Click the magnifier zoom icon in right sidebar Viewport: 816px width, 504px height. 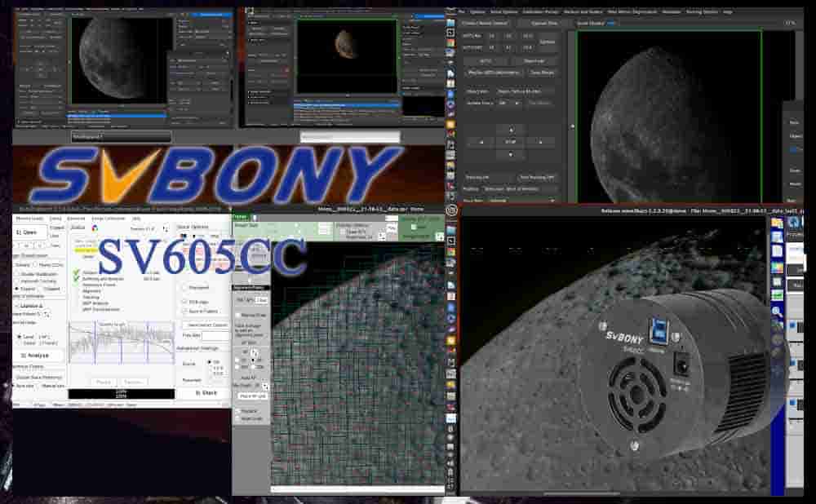pyautogui.click(x=778, y=312)
